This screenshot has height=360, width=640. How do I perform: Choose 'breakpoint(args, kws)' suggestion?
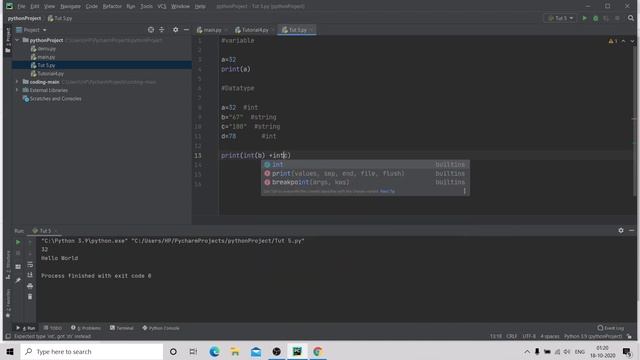[x=365, y=182]
